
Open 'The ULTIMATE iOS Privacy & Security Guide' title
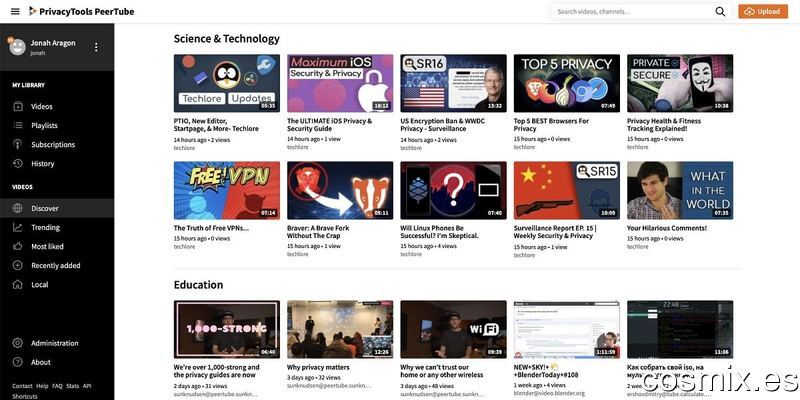[330, 125]
